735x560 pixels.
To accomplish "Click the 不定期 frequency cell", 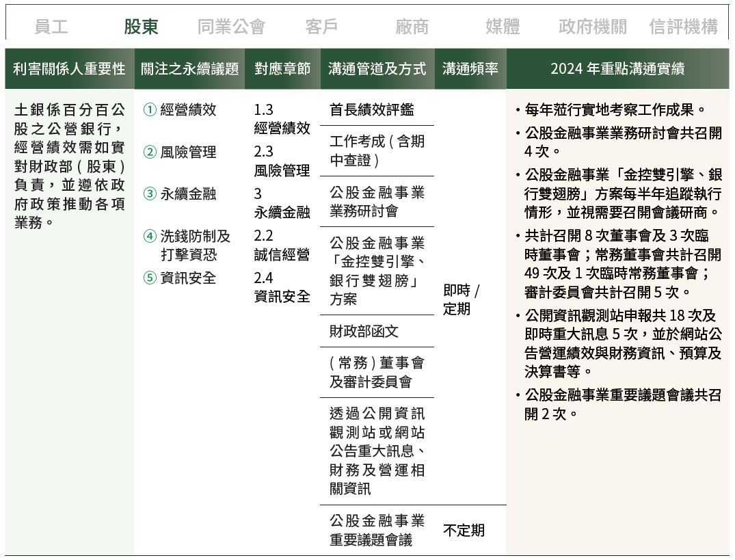I will tap(464, 531).
